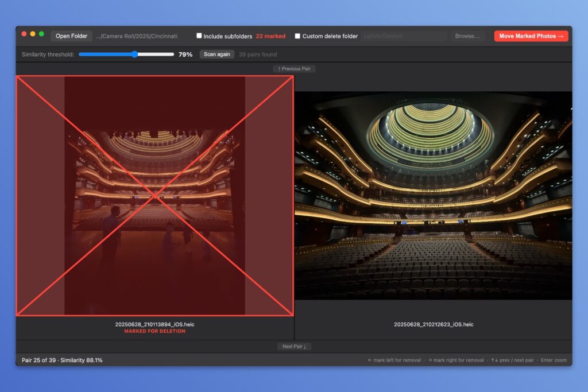588x392 pixels.
Task: Select the left photo marked for deletion
Action: (154, 196)
